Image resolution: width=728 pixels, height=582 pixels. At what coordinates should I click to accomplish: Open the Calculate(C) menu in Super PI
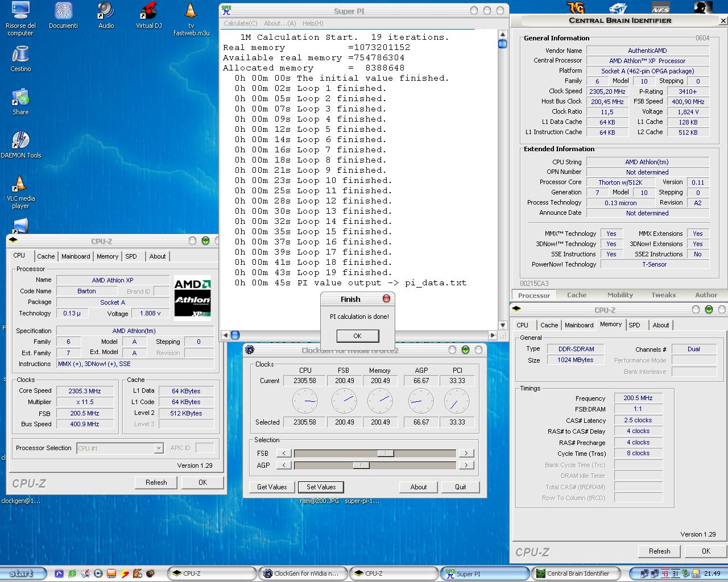[240, 23]
